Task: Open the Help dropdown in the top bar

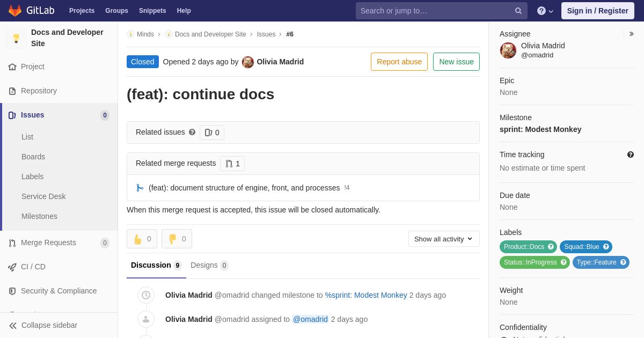Action: pos(545,11)
